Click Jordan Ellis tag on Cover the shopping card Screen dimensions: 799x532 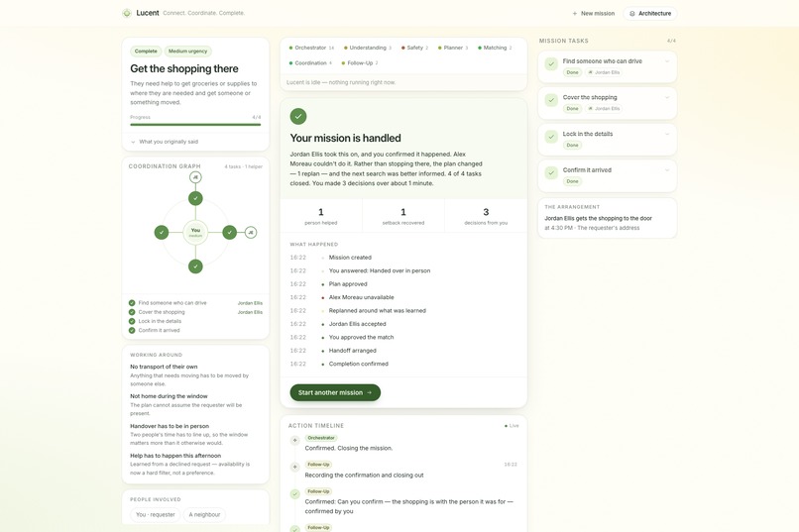point(604,108)
